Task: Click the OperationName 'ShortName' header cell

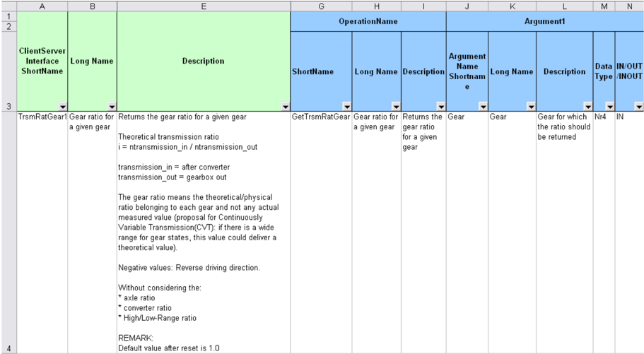Action: (321, 71)
